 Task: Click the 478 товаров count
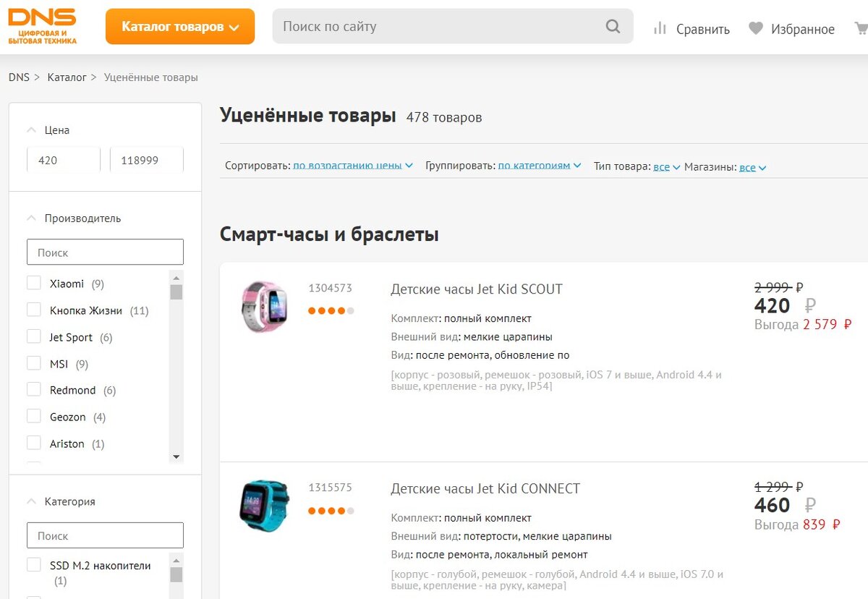pos(444,117)
